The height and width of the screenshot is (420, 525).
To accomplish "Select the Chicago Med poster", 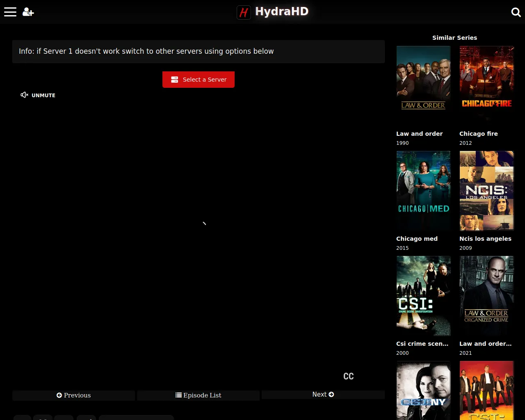I will point(423,191).
